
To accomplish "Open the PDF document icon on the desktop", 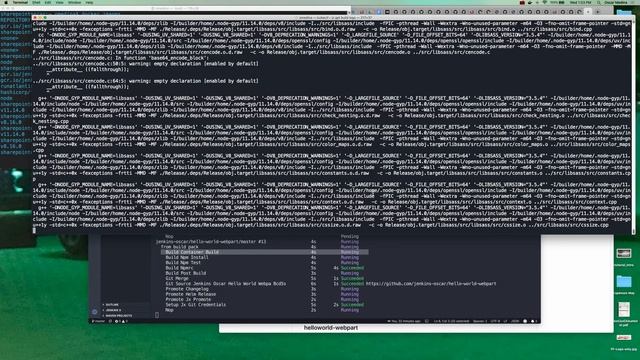I will coord(624,309).
